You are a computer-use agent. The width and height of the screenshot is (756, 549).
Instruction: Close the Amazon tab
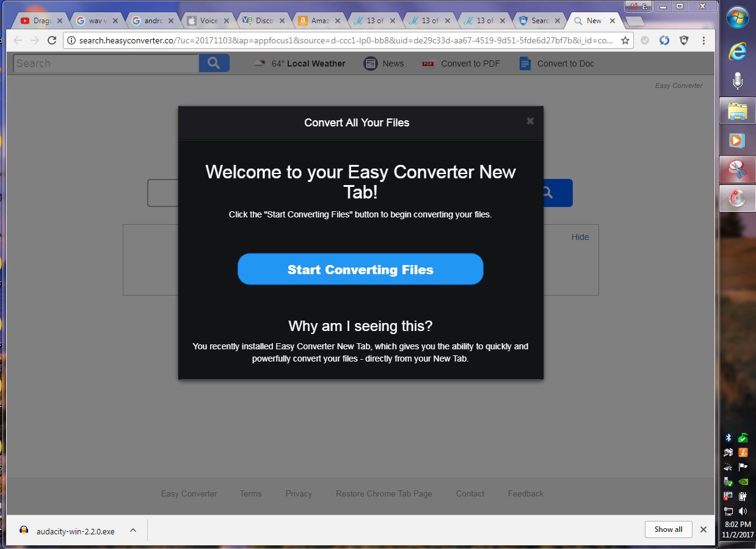tap(337, 21)
